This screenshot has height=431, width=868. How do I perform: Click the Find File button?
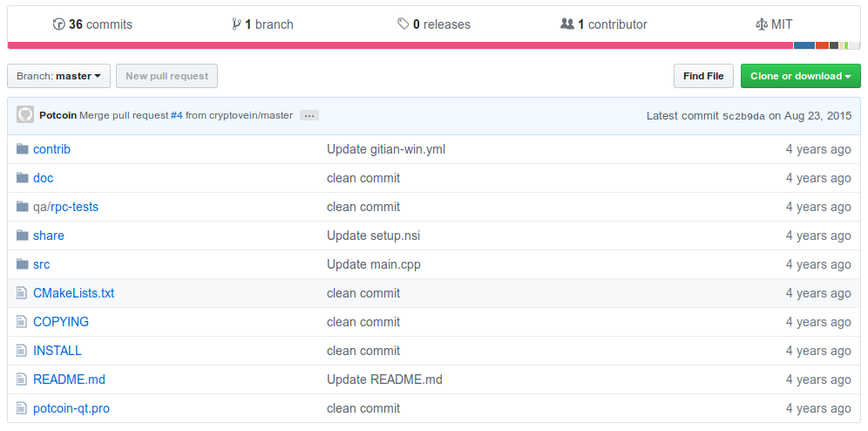(x=703, y=76)
